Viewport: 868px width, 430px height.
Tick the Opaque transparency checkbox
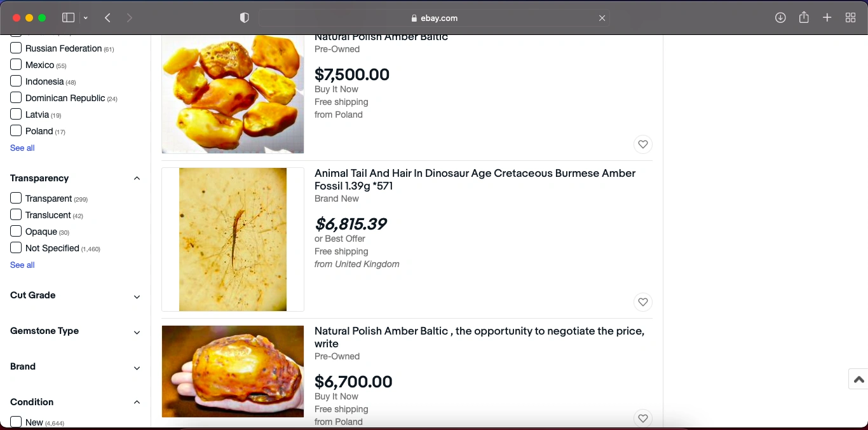(x=17, y=232)
